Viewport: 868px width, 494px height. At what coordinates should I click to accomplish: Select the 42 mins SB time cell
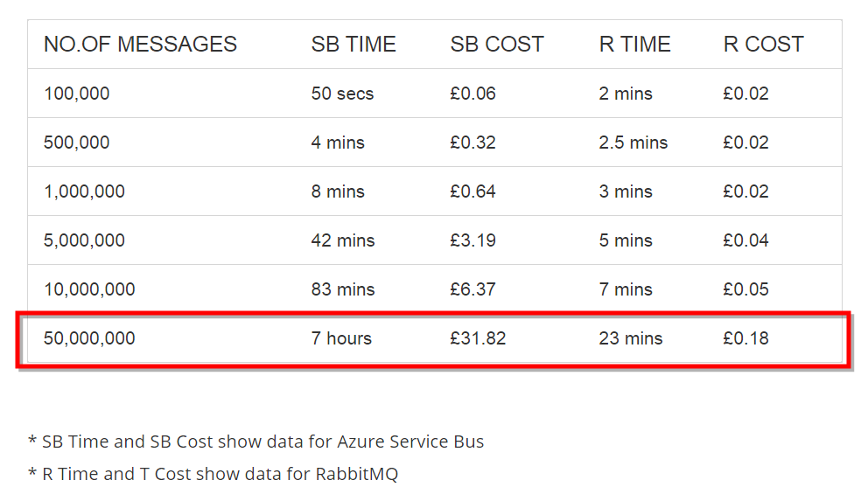coord(343,240)
